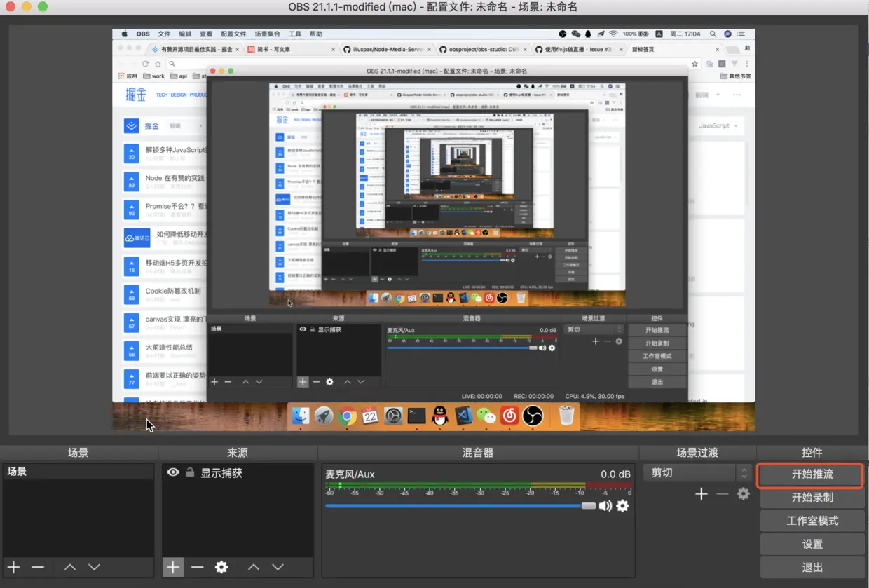Open 查看 menu in previewed menu bar

(x=206, y=34)
